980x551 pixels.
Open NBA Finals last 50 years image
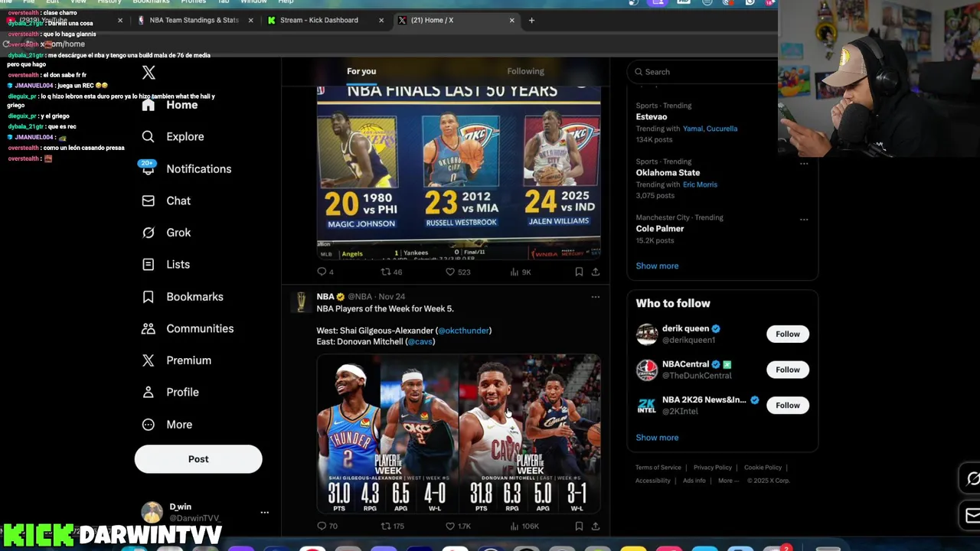point(459,172)
